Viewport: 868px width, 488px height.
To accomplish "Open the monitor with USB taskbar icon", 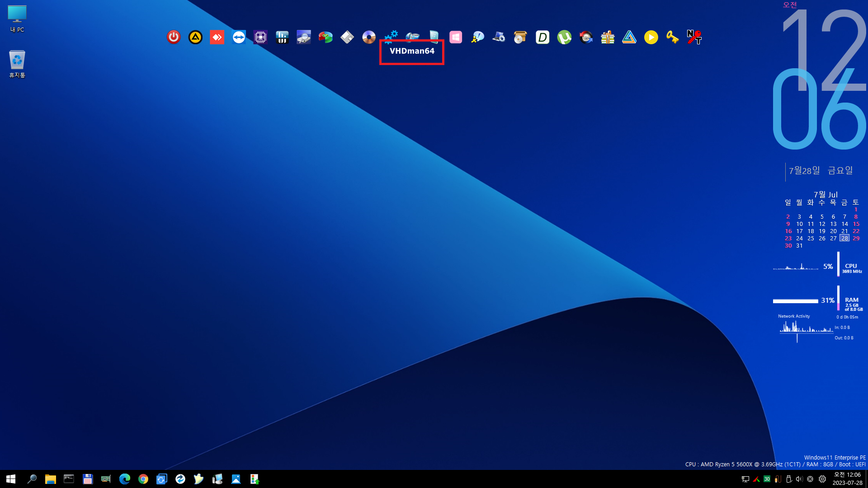I will tap(217, 479).
